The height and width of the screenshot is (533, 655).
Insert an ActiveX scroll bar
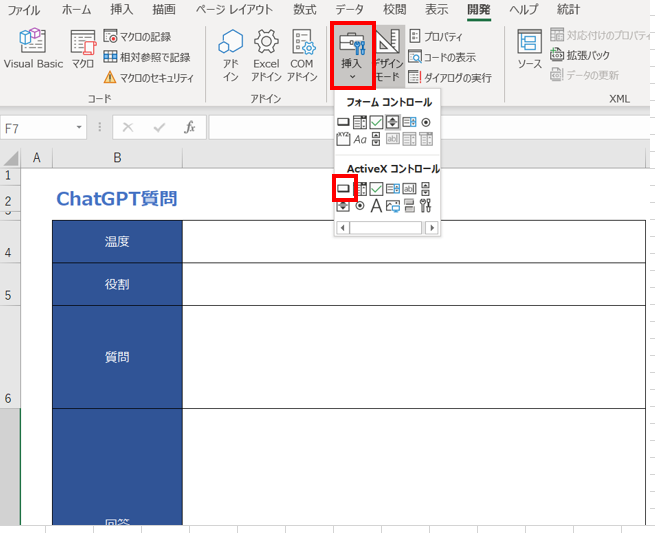[x=425, y=189]
